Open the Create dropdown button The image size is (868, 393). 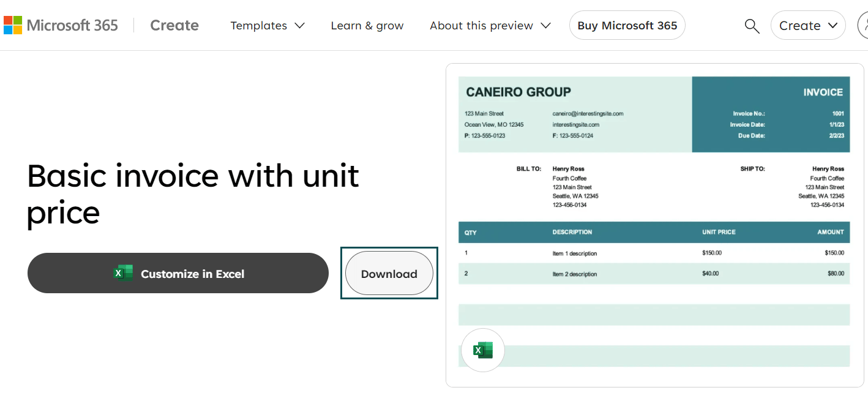[808, 26]
